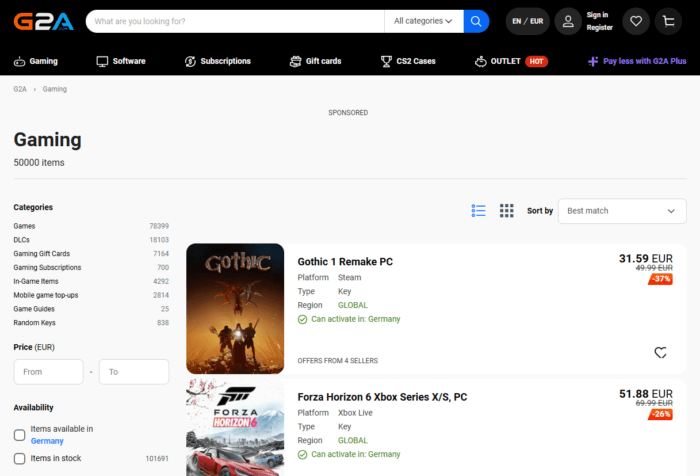Add Gothic 1 Remake to wishlist heart
This screenshot has height=476, width=700.
coord(660,352)
